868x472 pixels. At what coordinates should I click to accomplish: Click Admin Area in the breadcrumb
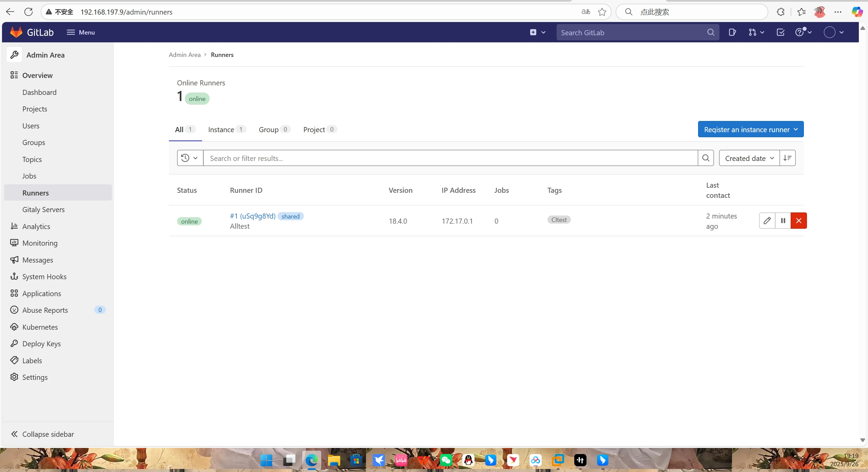click(185, 55)
